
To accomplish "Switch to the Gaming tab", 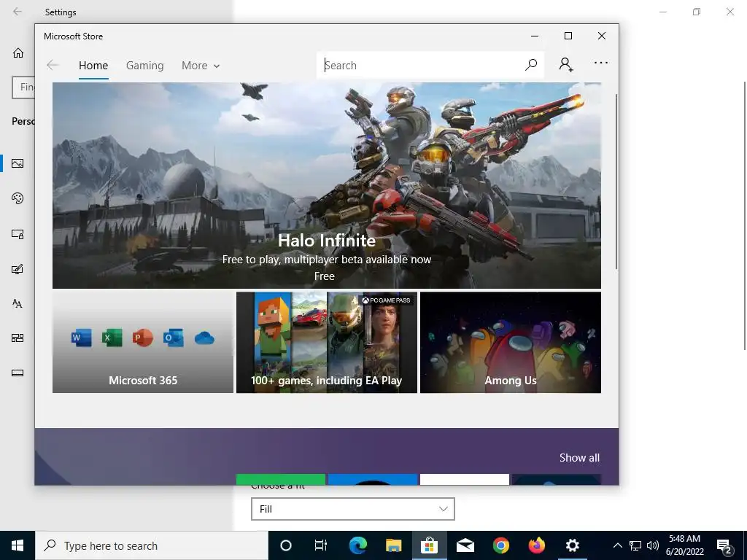I will click(145, 65).
